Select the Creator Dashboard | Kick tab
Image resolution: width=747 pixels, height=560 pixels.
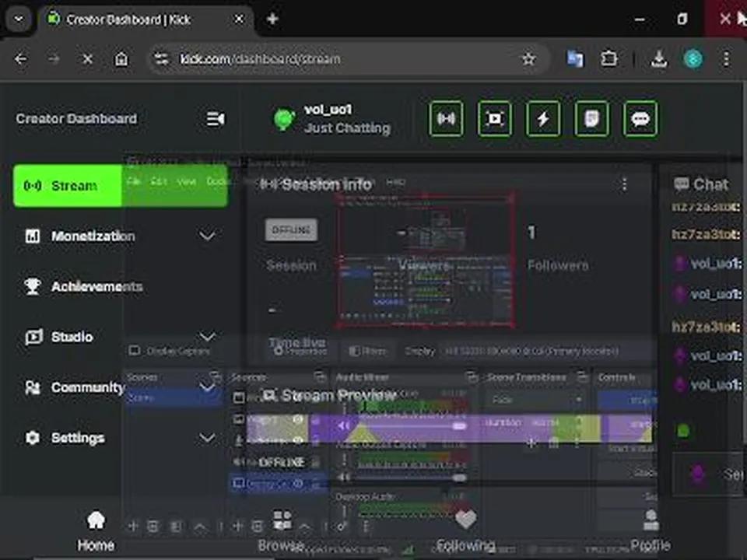coord(146,19)
